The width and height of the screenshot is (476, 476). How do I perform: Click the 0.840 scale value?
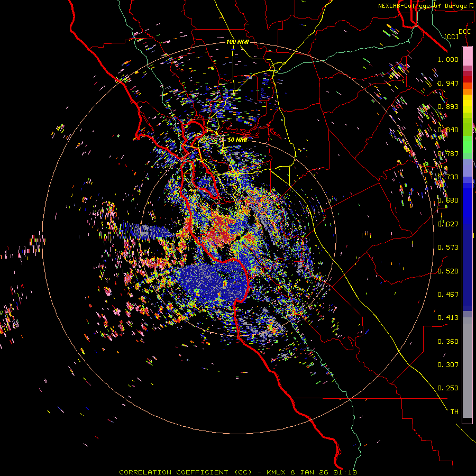[x=448, y=130]
